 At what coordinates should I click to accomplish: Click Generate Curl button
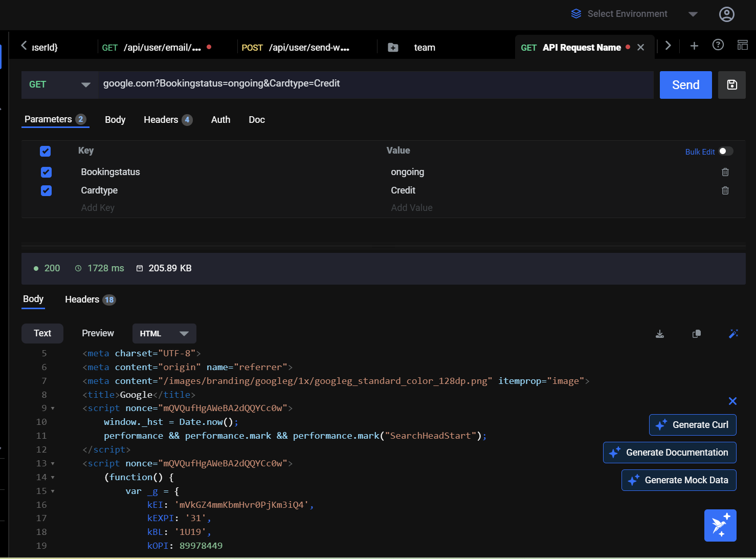pyautogui.click(x=693, y=425)
